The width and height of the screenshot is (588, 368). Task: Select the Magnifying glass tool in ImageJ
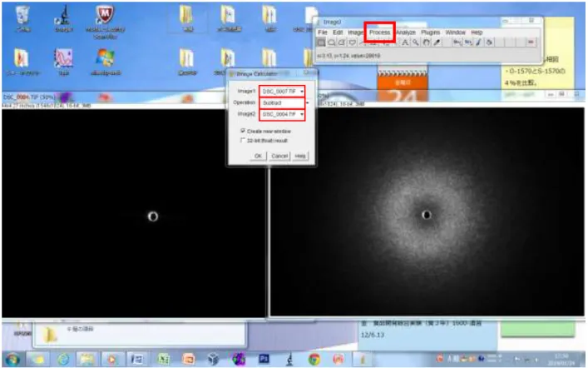[x=416, y=42]
